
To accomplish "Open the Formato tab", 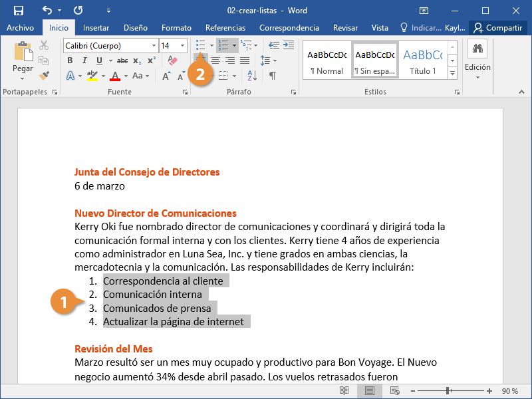I will pyautogui.click(x=176, y=28).
